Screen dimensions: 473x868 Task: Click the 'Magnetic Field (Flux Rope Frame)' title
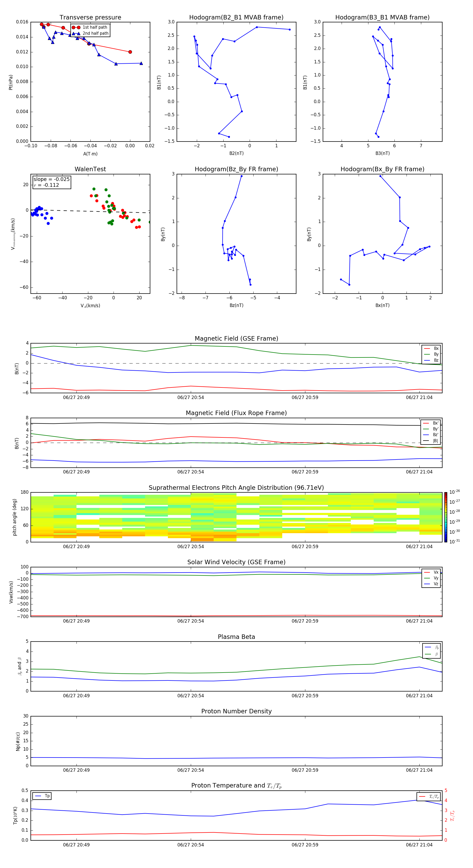coord(236,413)
